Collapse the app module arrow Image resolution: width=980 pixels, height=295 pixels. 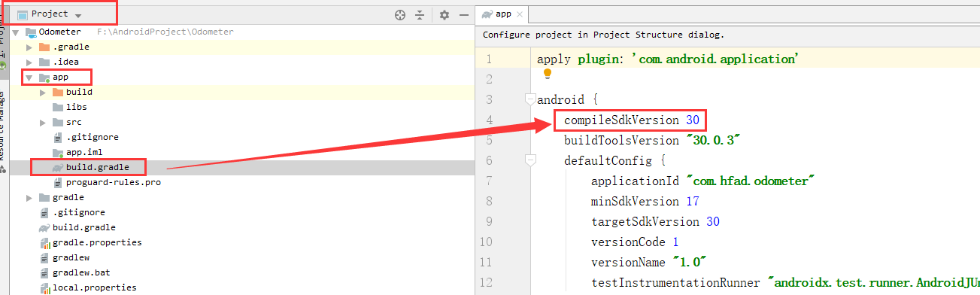[29, 78]
